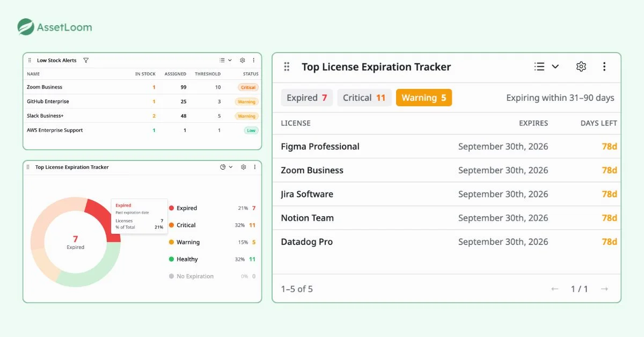
Task: Open more options menu in Low Stock Alerts
Action: [x=254, y=61]
